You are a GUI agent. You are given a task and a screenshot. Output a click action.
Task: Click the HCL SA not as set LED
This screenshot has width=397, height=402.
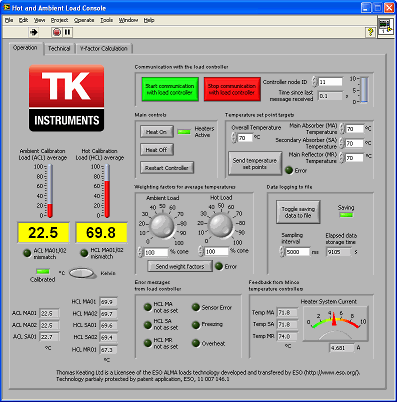click(x=147, y=324)
